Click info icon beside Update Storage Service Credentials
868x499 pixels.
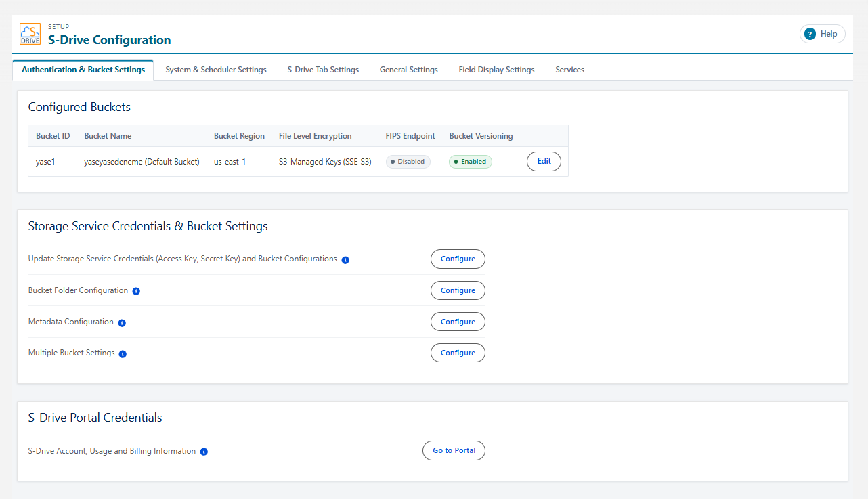(x=345, y=260)
